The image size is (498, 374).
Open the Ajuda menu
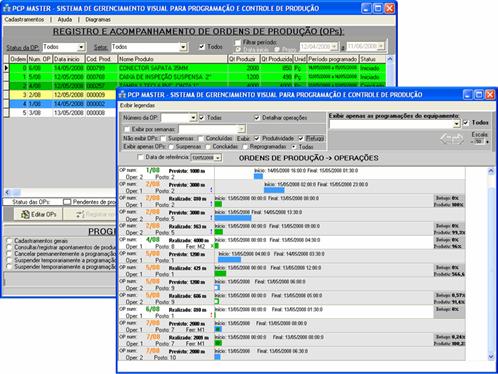[65, 20]
